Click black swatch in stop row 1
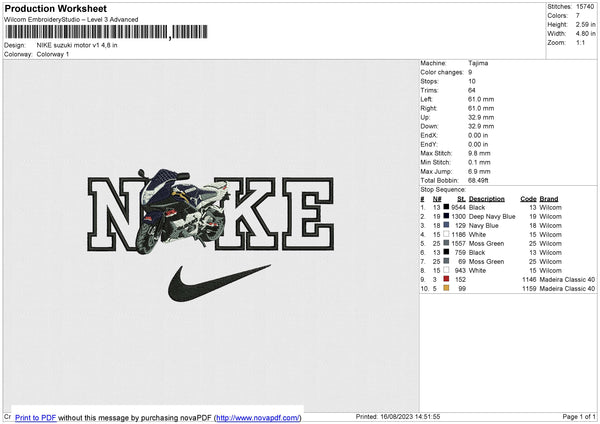Viewport: 600px width, 424px height. pyautogui.click(x=446, y=207)
